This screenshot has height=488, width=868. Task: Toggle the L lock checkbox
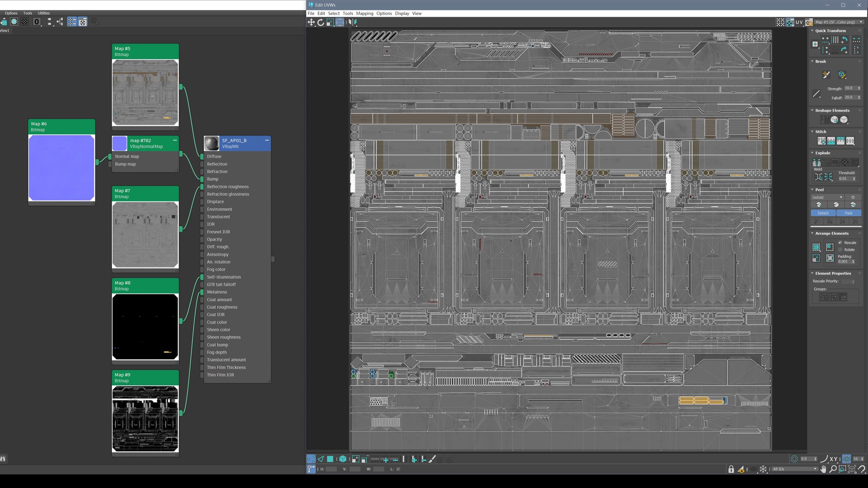click(398, 469)
